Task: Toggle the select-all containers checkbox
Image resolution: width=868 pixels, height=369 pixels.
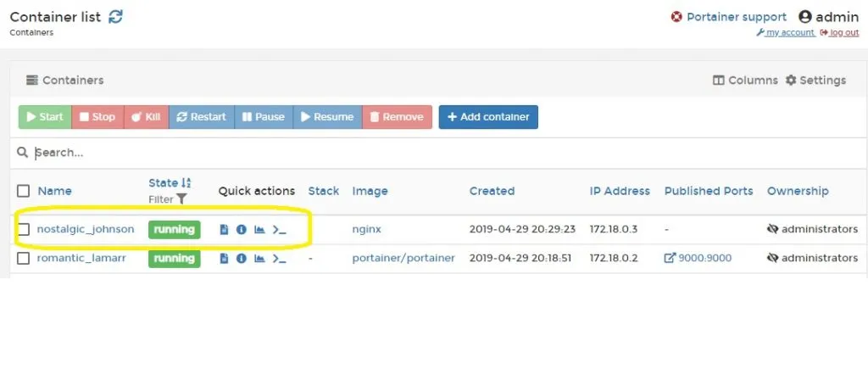Action: pyautogui.click(x=24, y=191)
